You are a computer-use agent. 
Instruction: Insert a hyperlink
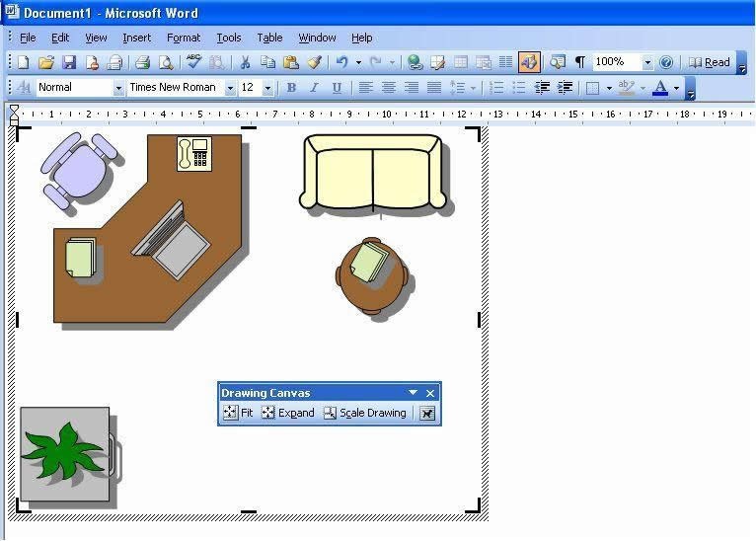415,62
